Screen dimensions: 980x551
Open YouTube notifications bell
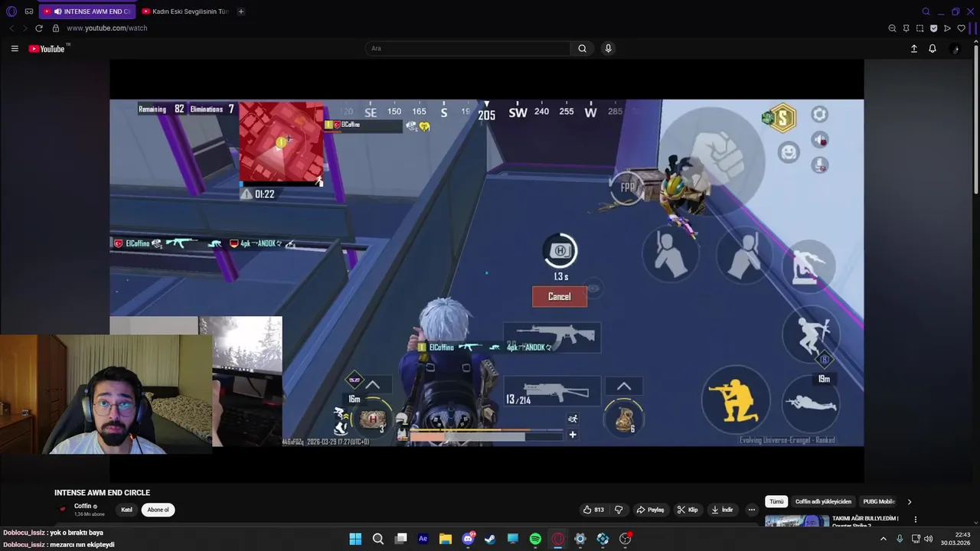pyautogui.click(x=933, y=48)
